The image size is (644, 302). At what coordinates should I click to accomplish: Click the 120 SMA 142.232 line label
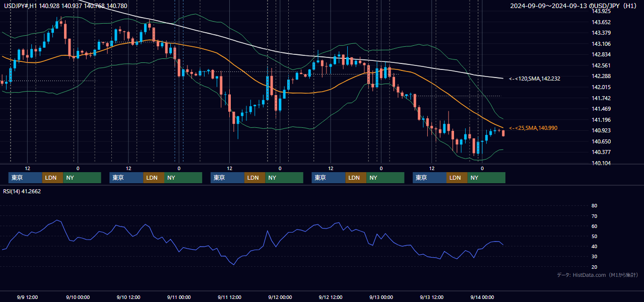535,79
